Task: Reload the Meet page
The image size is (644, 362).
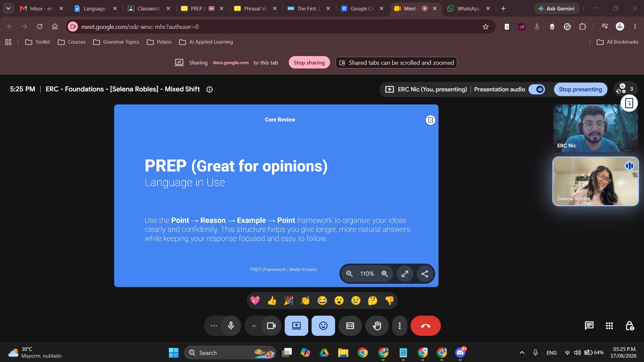Action: 40,27
